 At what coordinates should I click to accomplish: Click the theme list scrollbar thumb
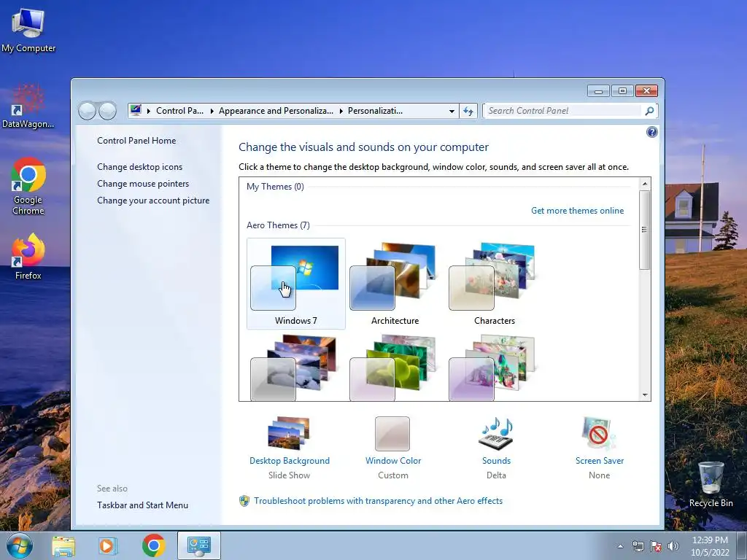645,230
